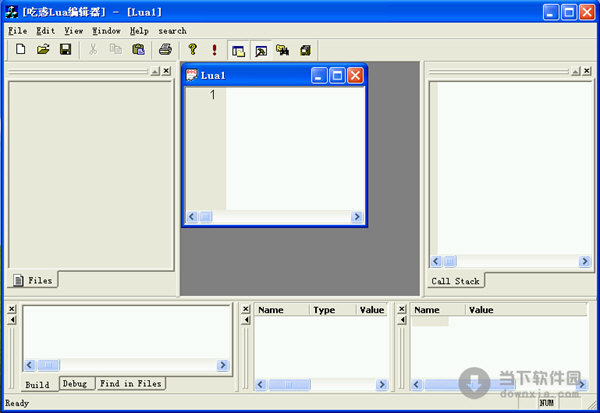Click the yellow question mark Help icon

point(192,49)
